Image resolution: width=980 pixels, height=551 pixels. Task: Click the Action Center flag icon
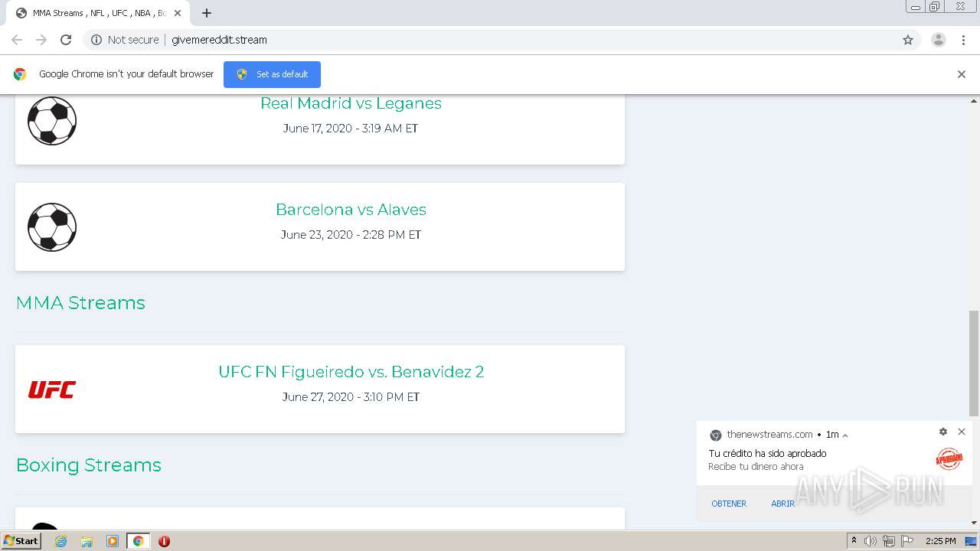pos(906,541)
